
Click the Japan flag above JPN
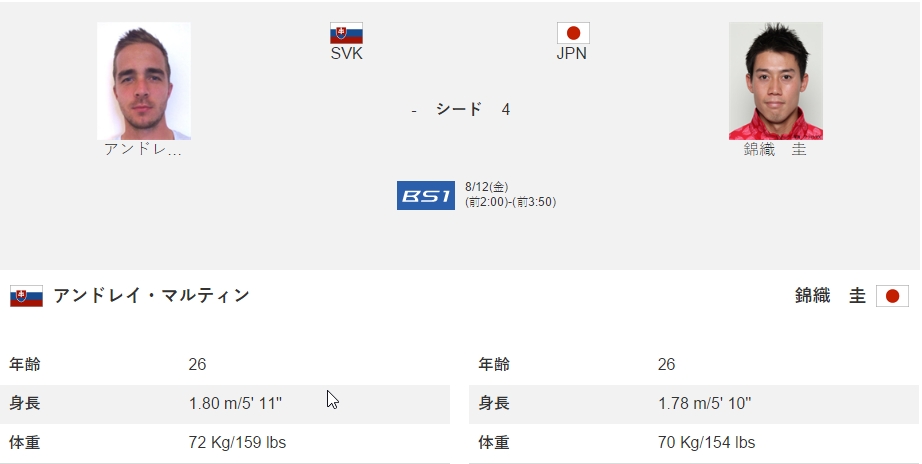point(573,33)
